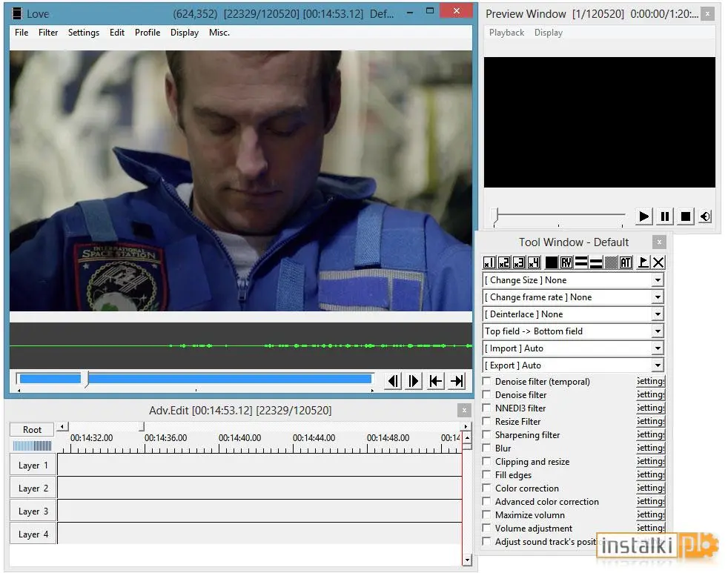Turn on Sharpening filter
Viewport: 728px width, 573px height.
(x=486, y=435)
